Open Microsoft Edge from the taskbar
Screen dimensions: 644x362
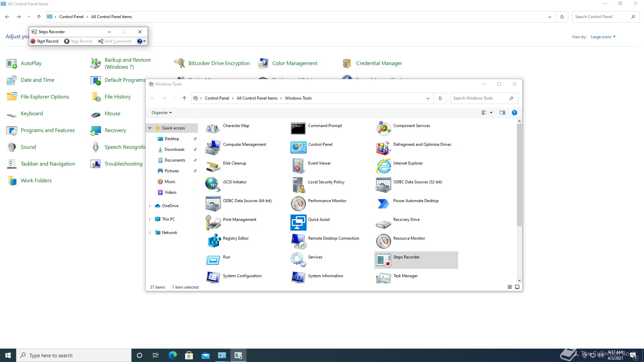point(172,355)
